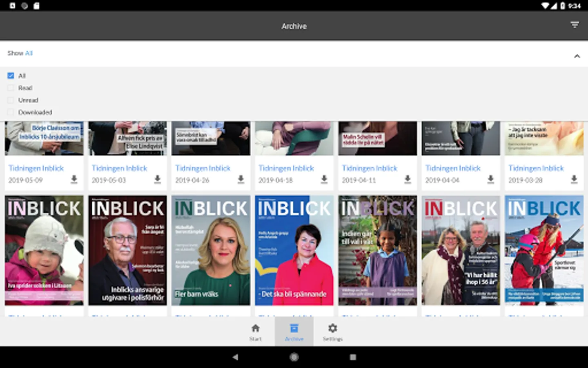Open cover 'Inblicks ansvarige utgivare i polisförhör'
588x368 pixels.
pyautogui.click(x=127, y=250)
